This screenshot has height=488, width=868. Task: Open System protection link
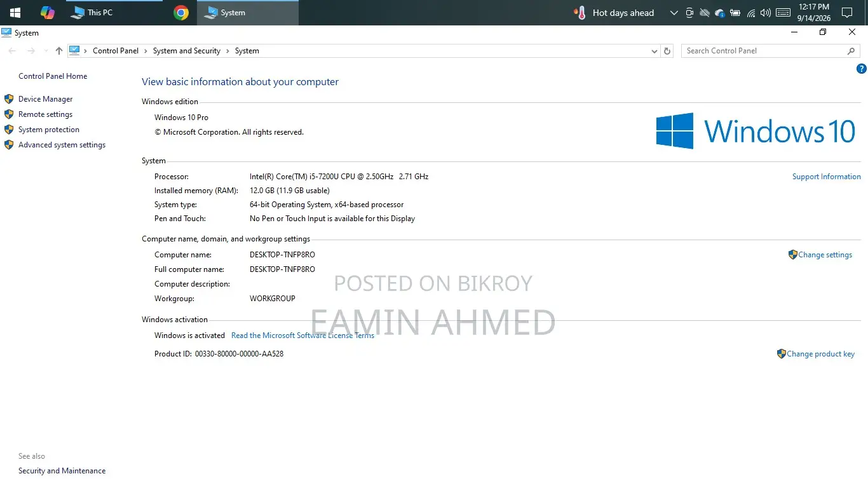(49, 130)
